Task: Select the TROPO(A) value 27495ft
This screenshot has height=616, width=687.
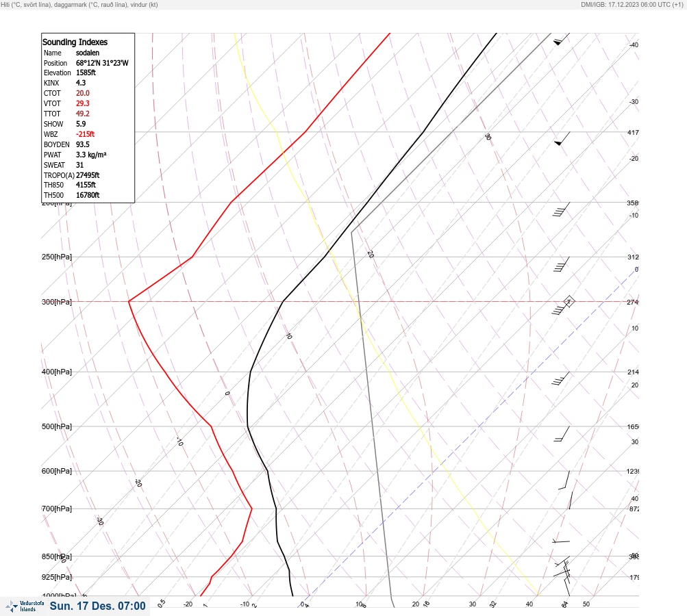Action: (88, 175)
